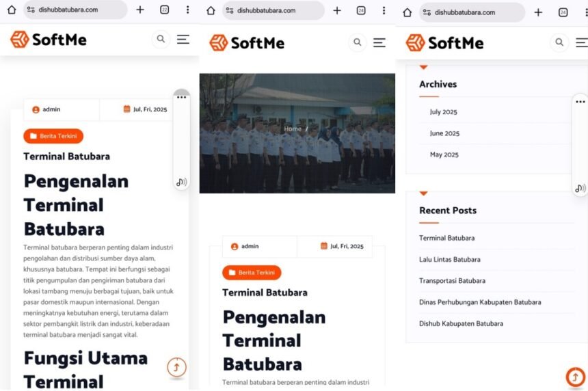Open hamburger menu in the browser with 22 tabs
Viewport: 588px width, 391px height.
(x=183, y=40)
